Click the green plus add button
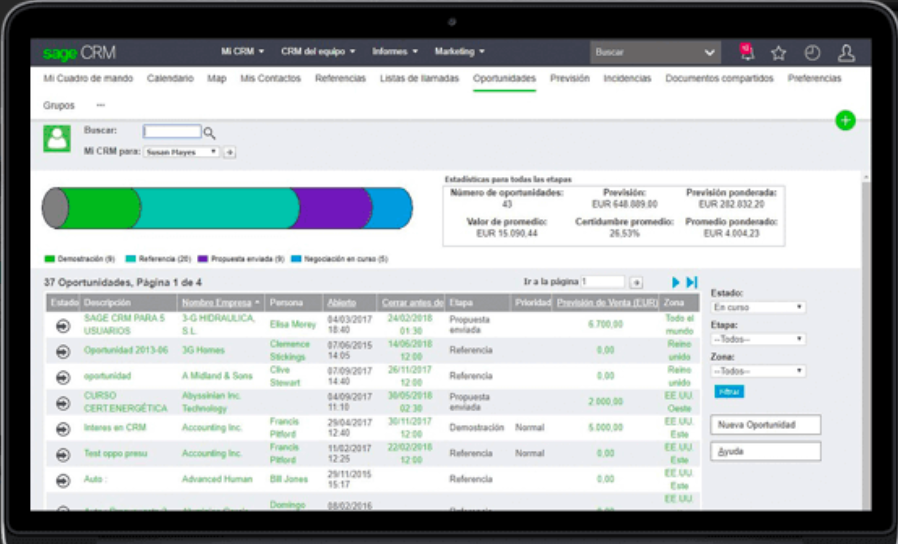 pyautogui.click(x=845, y=120)
